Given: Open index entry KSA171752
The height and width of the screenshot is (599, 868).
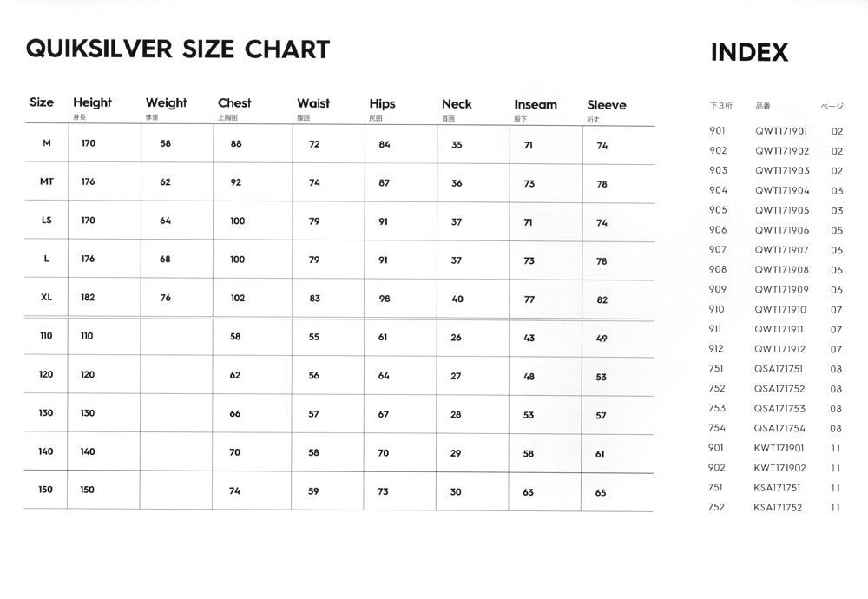Looking at the screenshot, I should tap(778, 508).
